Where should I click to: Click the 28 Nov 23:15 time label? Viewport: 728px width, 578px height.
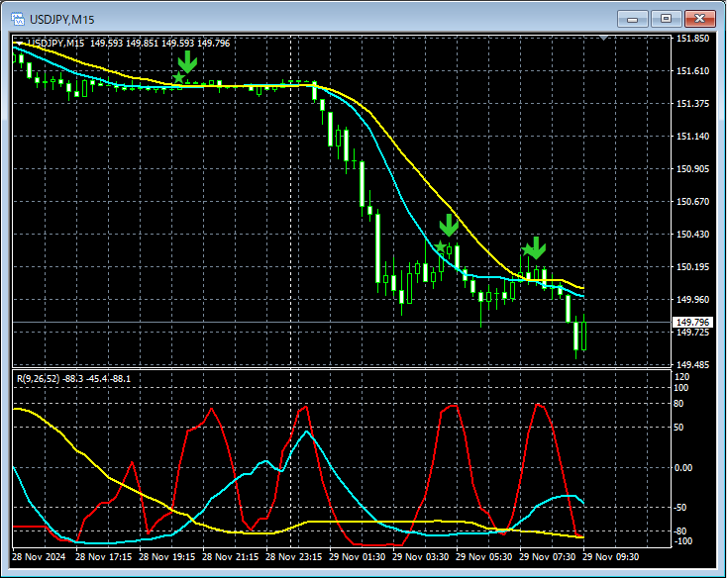[293, 556]
